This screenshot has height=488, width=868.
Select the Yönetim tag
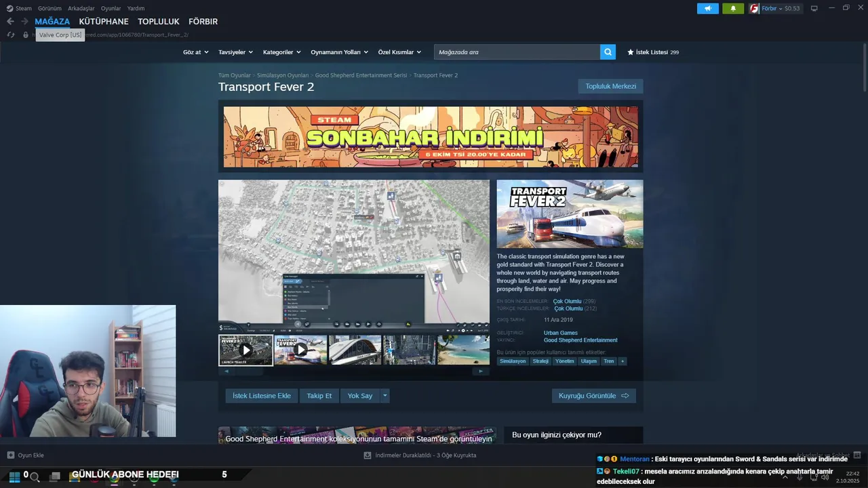click(565, 361)
